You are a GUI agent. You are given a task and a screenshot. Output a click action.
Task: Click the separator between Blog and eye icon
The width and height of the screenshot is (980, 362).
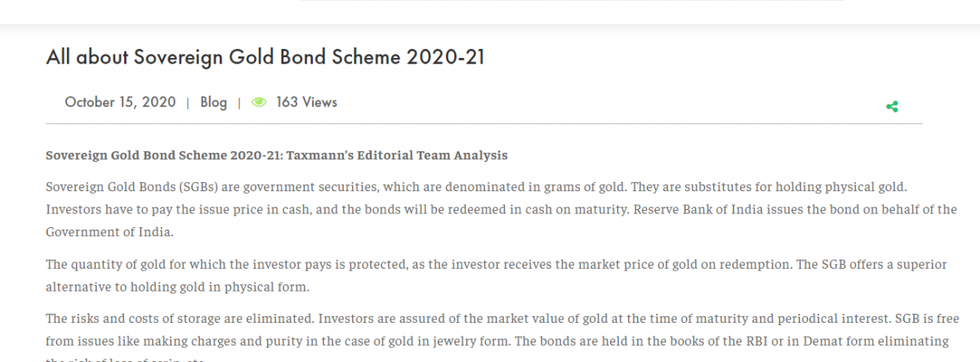[x=239, y=103]
